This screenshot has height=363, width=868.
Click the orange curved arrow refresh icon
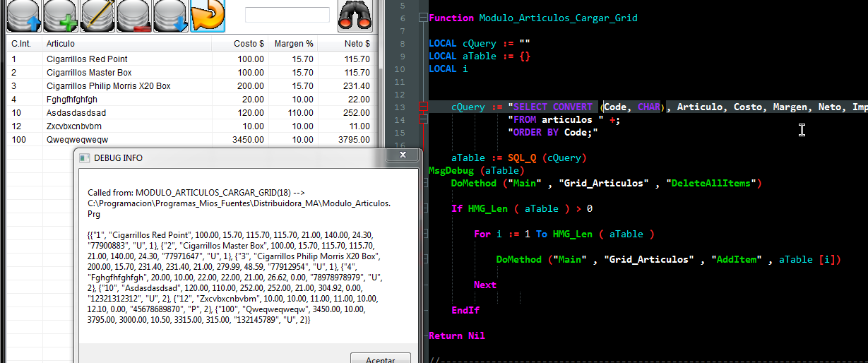[208, 16]
